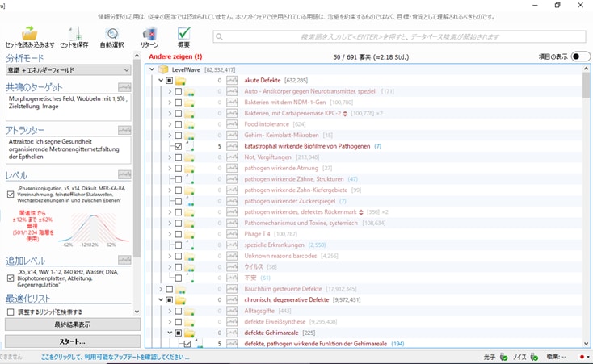This screenshot has height=364, width=593.
Task: Click chart icon in Bauchhirn gesteuerte Defekte row
Action: [232, 289]
